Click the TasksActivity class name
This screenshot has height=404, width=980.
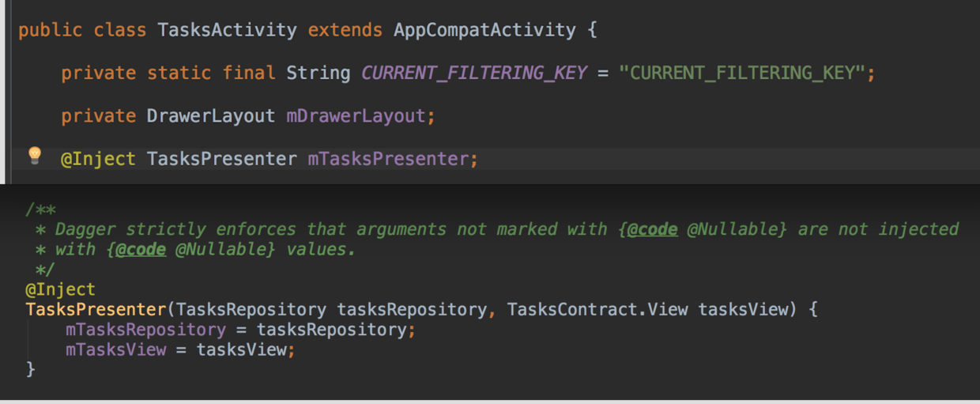(227, 30)
